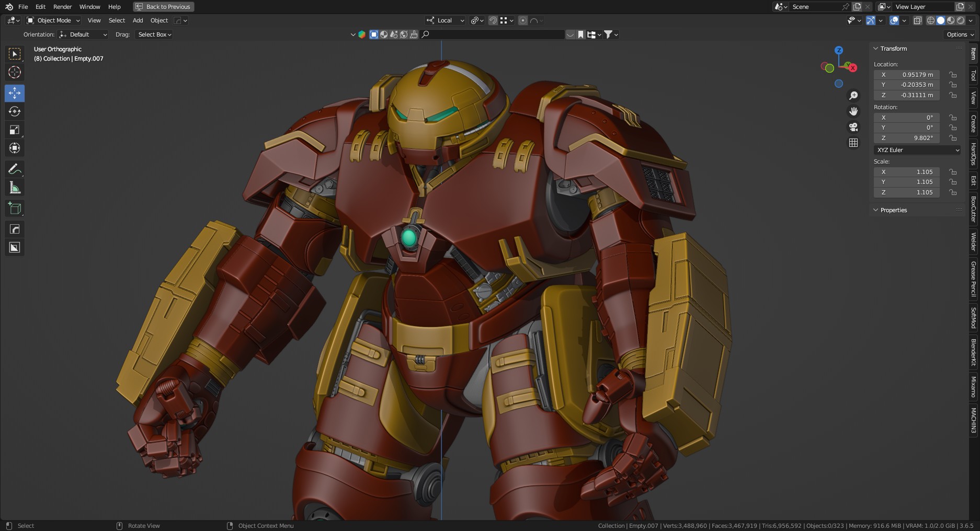
Task: Edit the Scale X 1.105 field
Action: (907, 172)
